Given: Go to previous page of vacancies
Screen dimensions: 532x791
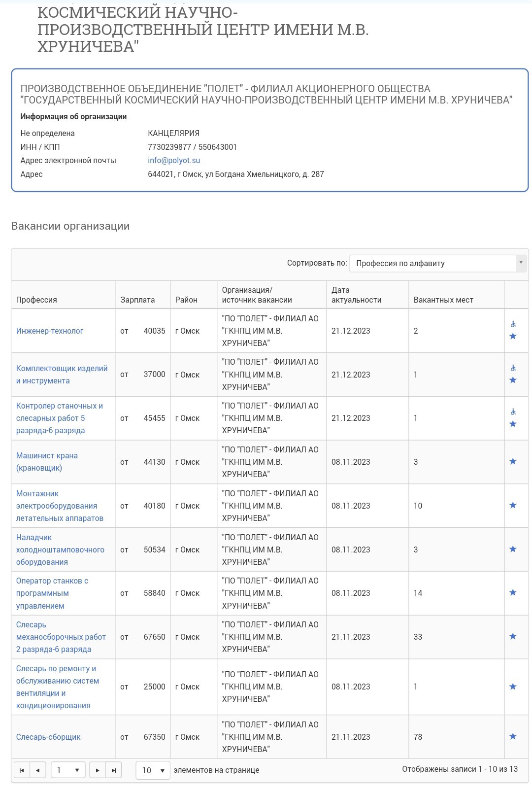Looking at the screenshot, I should click(x=38, y=770).
